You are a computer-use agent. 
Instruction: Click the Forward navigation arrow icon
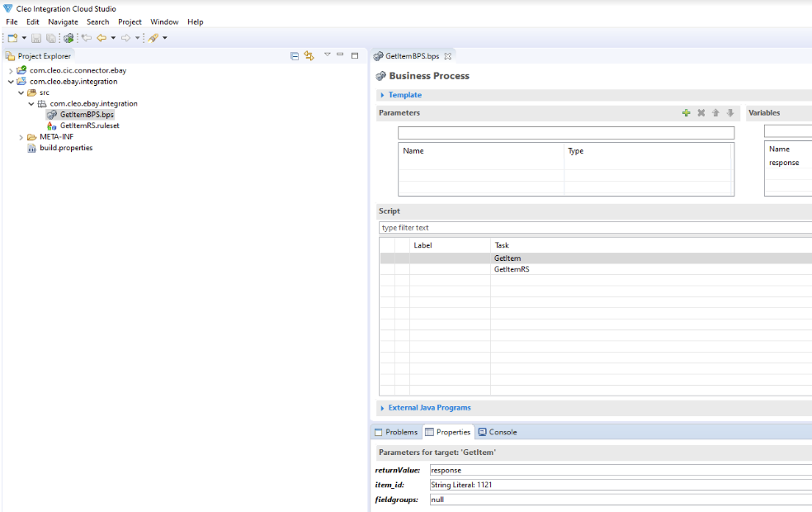click(x=125, y=38)
